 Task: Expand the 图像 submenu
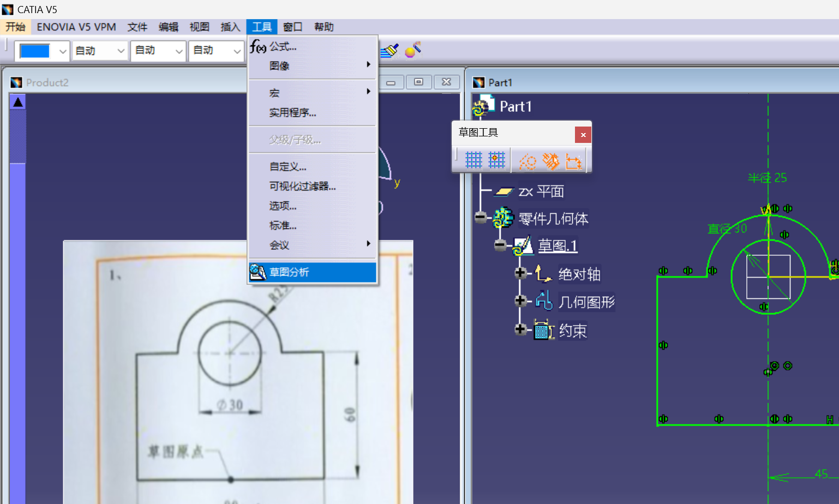(x=313, y=65)
